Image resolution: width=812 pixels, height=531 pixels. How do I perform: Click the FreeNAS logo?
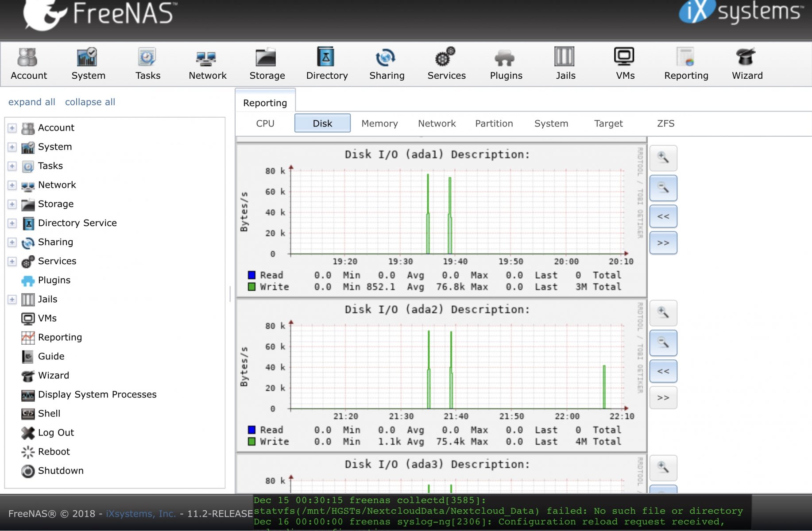coord(100,15)
